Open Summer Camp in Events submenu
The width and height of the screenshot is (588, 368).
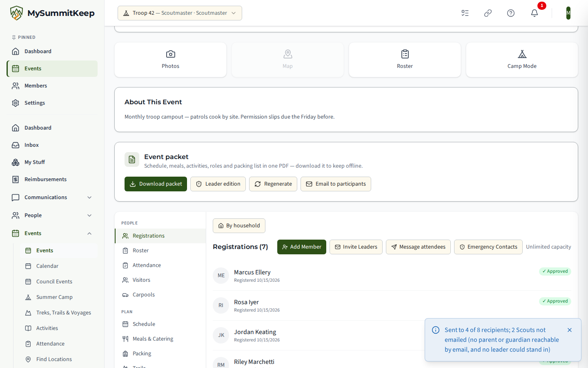pos(59,297)
